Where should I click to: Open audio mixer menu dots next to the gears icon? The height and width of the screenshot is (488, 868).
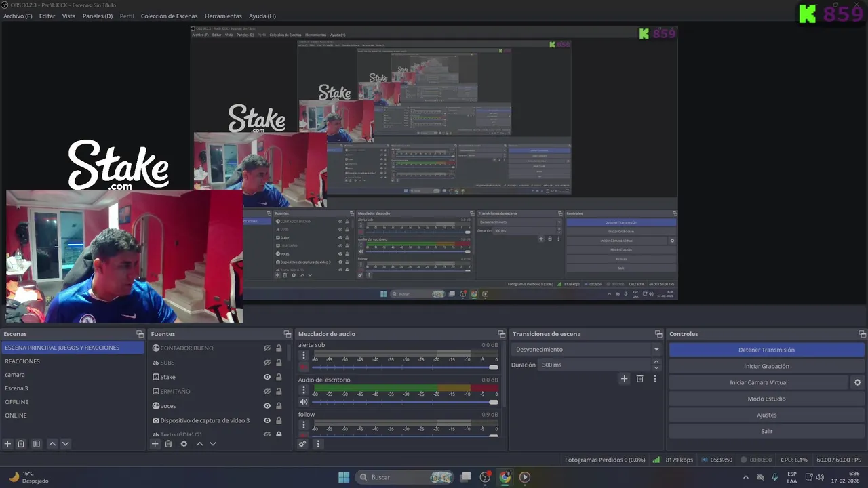(x=317, y=444)
